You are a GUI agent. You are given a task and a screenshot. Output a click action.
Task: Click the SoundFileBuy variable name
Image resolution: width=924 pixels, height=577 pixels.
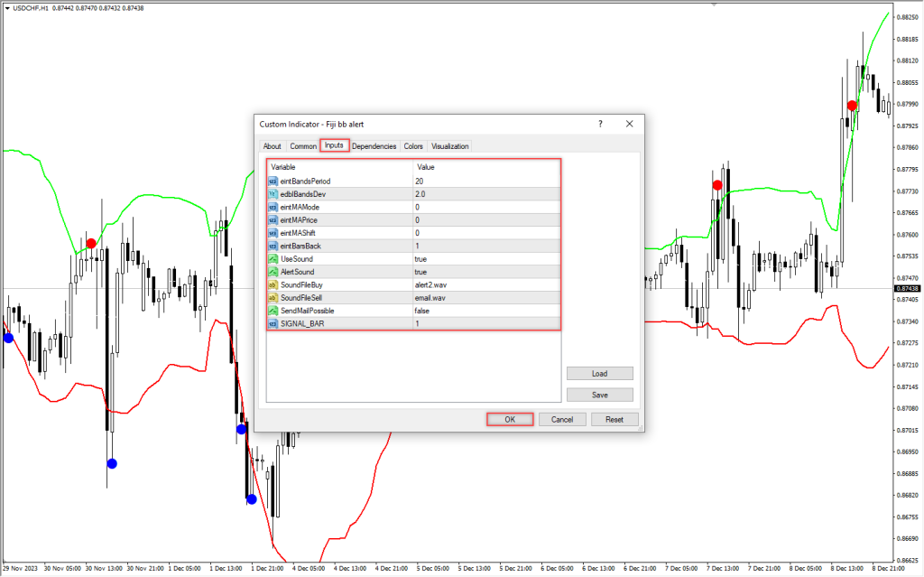[301, 285]
